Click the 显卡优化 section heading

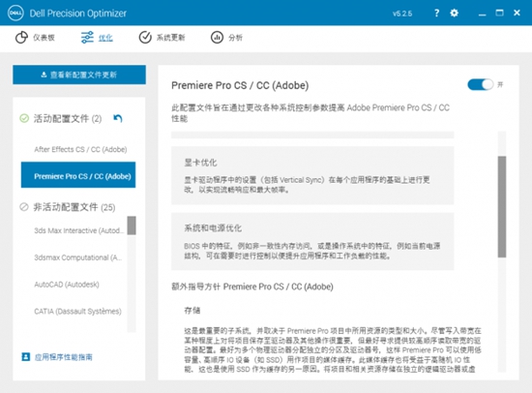200,163
